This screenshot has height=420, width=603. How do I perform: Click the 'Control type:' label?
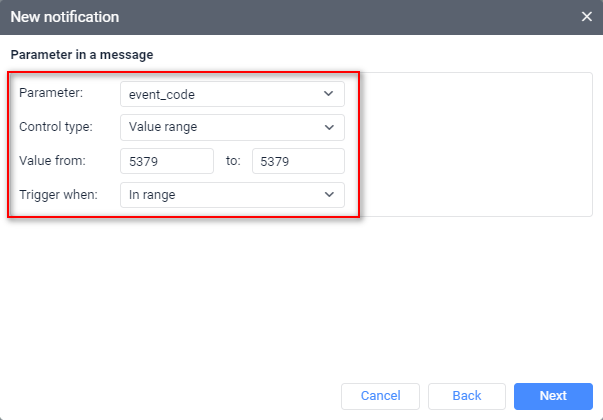(57, 128)
